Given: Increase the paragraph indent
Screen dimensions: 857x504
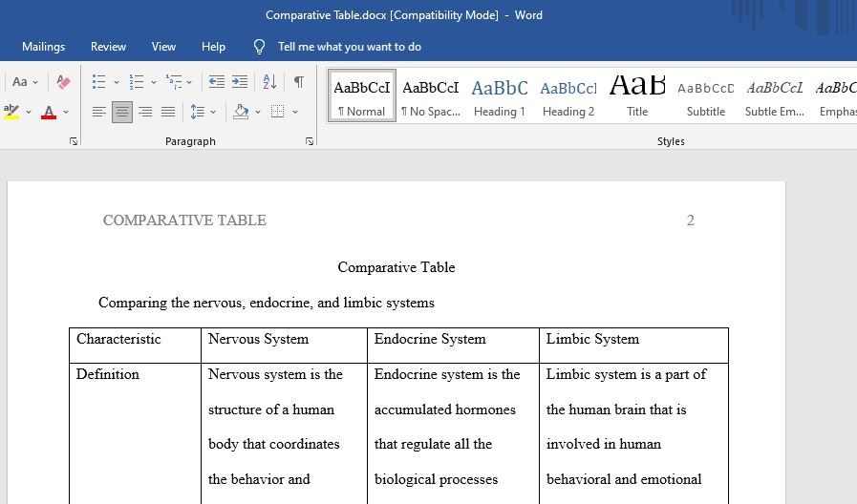Looking at the screenshot, I should point(240,82).
